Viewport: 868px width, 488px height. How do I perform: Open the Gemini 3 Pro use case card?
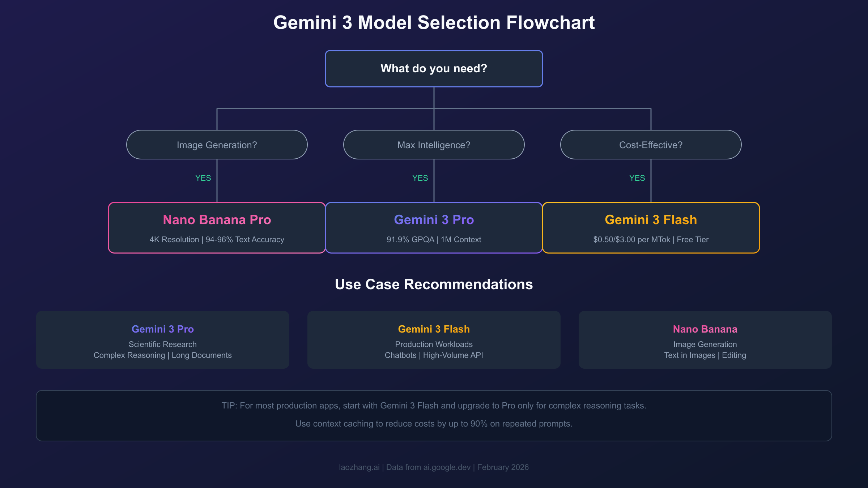click(x=162, y=340)
